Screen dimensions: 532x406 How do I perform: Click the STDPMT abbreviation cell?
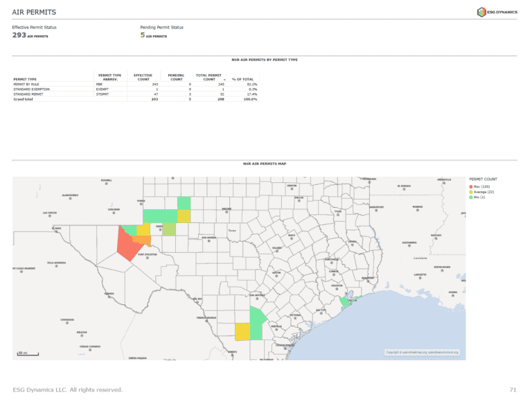pyautogui.click(x=103, y=94)
